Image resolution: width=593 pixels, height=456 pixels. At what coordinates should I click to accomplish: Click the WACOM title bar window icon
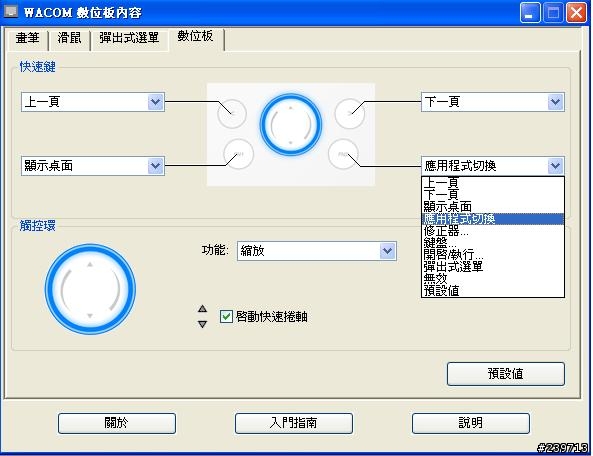click(x=10, y=11)
